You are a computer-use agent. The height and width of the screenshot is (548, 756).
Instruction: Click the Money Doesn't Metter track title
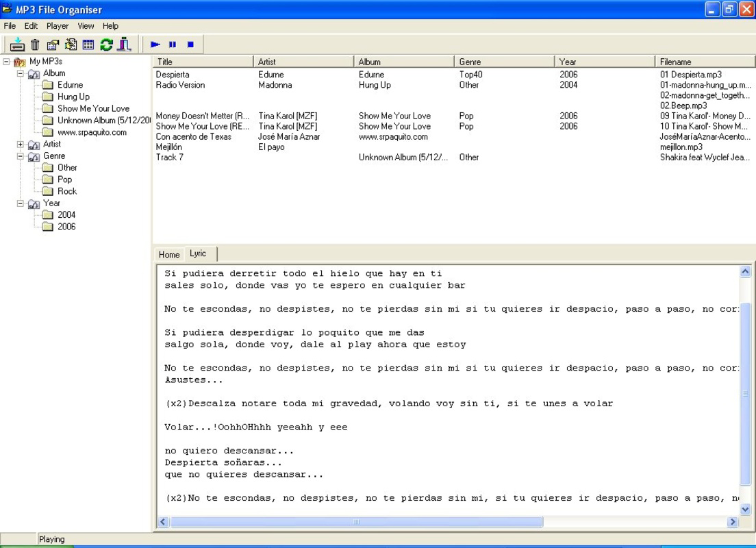tap(203, 116)
